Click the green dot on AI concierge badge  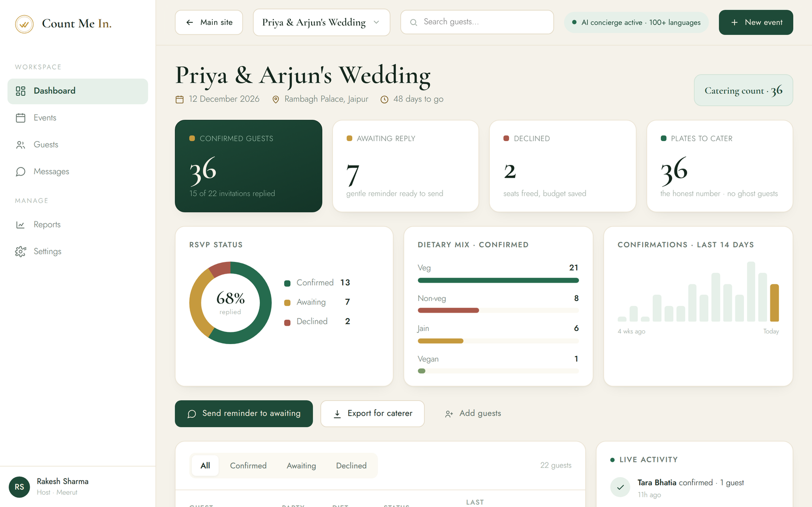point(574,22)
